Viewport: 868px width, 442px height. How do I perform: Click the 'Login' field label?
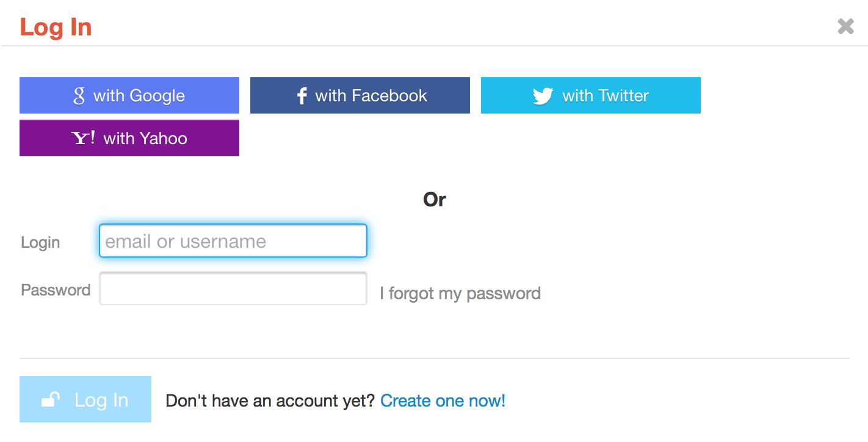tap(40, 242)
